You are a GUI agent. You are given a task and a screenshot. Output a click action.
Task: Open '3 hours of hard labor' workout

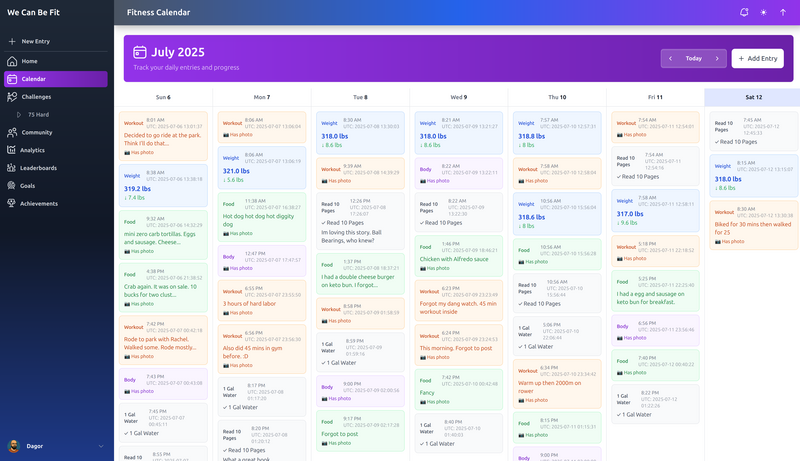(x=262, y=300)
